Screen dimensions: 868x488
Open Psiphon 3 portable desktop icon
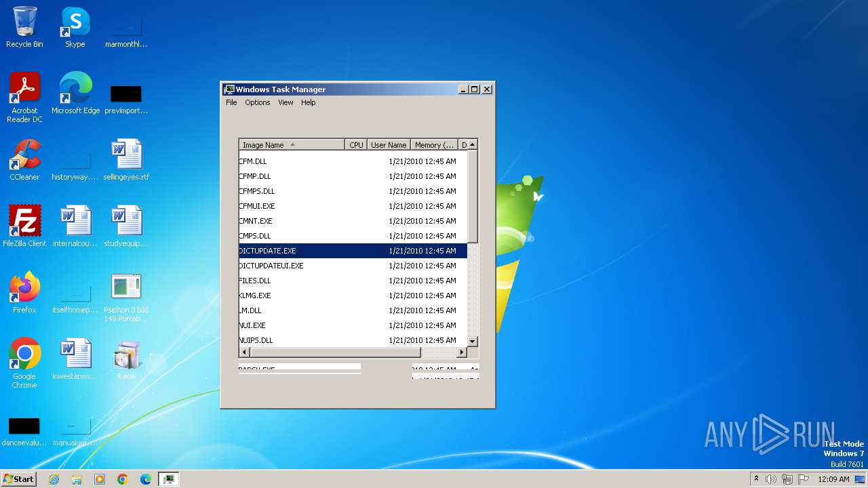pyautogui.click(x=126, y=297)
